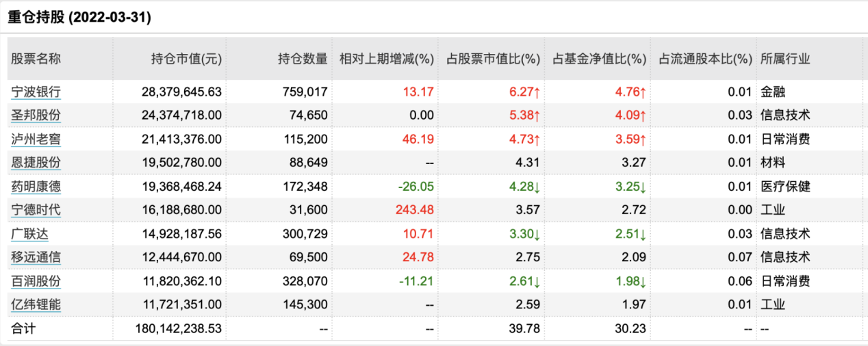Open 药明康德 stock details
This screenshot has height=346, width=868.
[x=36, y=186]
